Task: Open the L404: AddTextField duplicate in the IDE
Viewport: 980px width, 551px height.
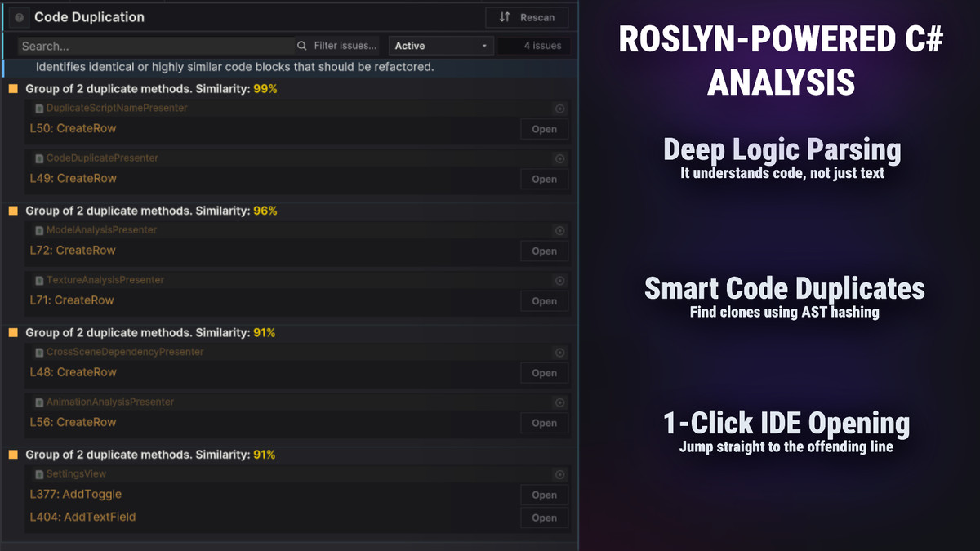Action: [545, 518]
